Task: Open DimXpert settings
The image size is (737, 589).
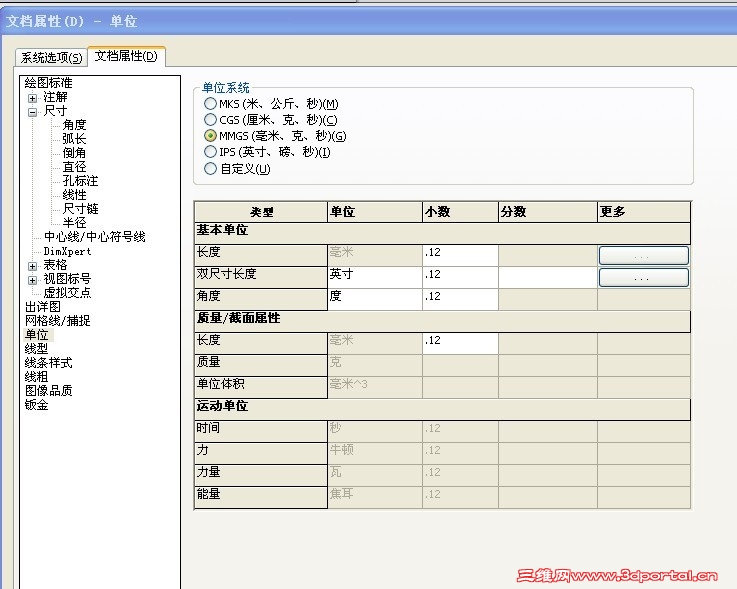Action: click(x=67, y=251)
